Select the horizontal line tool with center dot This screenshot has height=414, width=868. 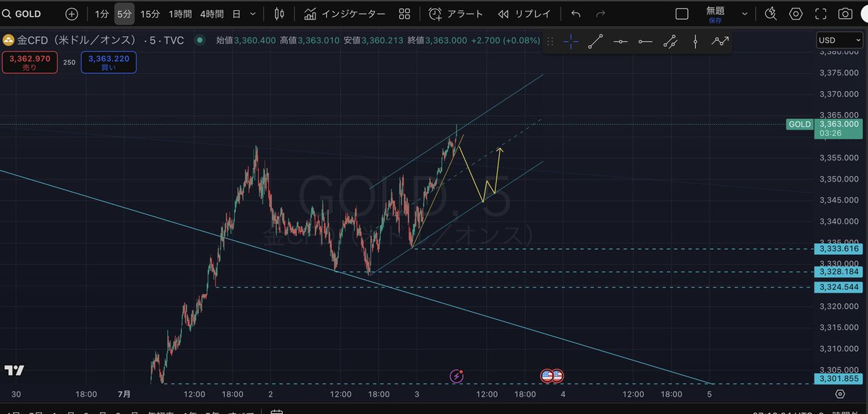(621, 42)
